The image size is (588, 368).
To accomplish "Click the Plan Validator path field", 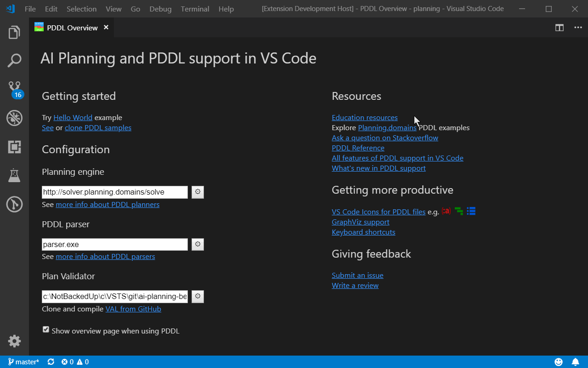I will point(115,296).
